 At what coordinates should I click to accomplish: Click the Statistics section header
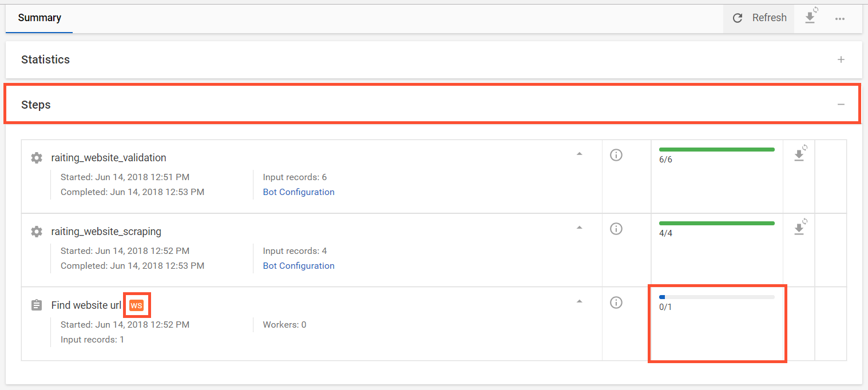click(x=434, y=59)
